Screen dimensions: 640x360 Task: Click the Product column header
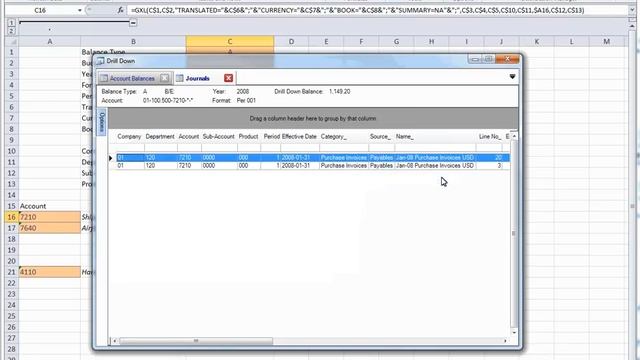click(249, 136)
